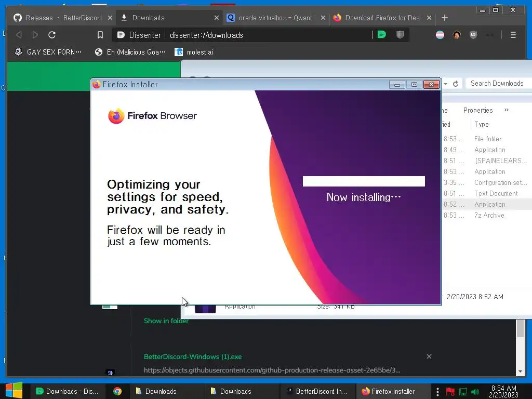532x399 pixels.
Task: Close the Download Firefox tab
Action: [x=429, y=18]
